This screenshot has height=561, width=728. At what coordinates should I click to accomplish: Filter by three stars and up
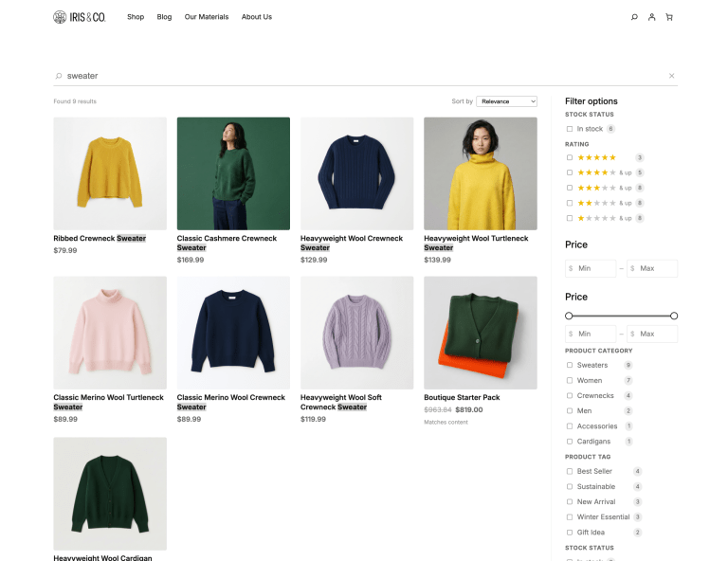click(569, 188)
